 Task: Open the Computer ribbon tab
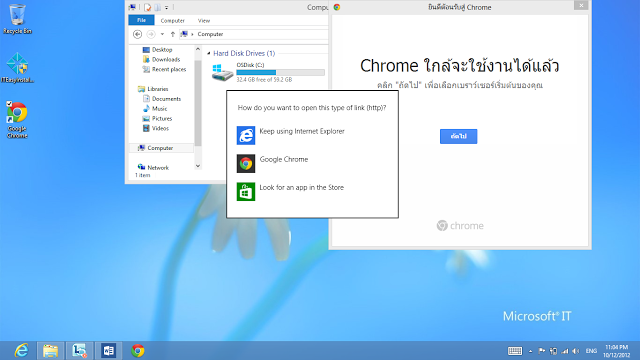[x=172, y=20]
